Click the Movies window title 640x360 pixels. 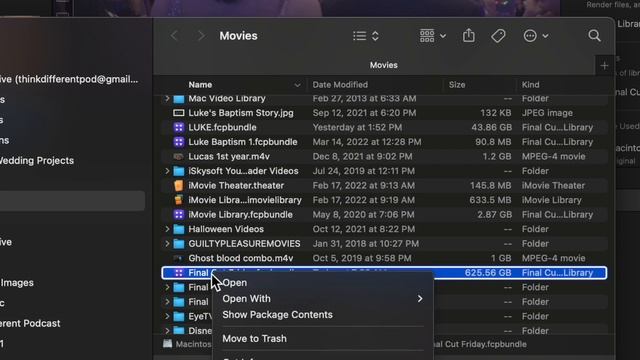pyautogui.click(x=238, y=36)
